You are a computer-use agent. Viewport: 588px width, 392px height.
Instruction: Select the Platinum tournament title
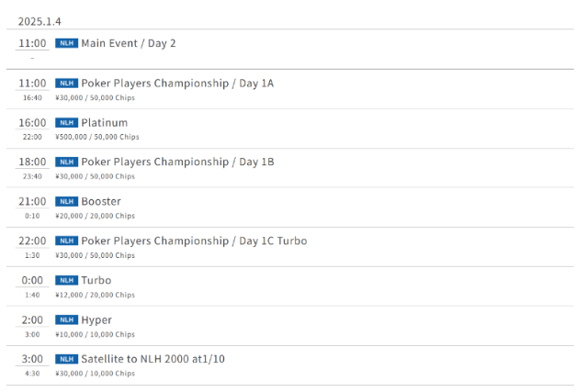105,123
